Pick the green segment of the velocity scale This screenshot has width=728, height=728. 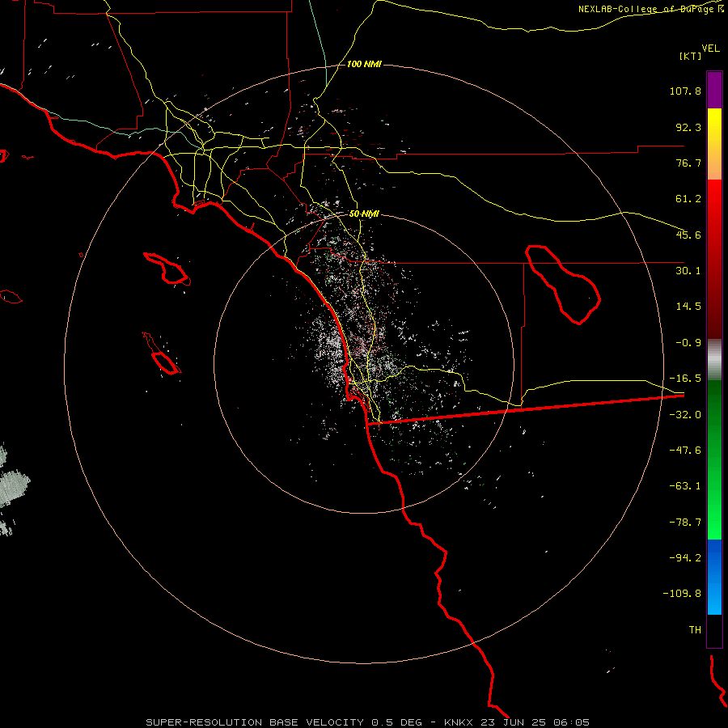[714, 459]
